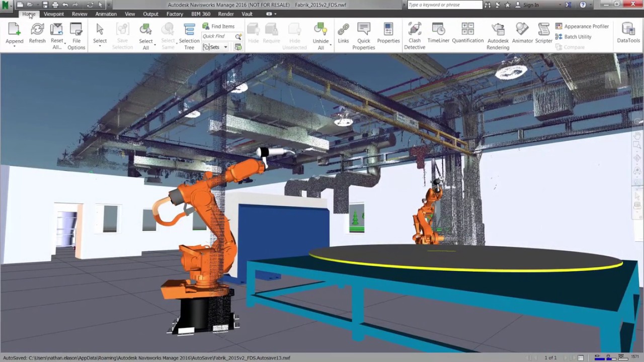Viewport: 644px width, 362px height.
Task: Click the Print icon in quick access toolbar
Action: (55, 5)
